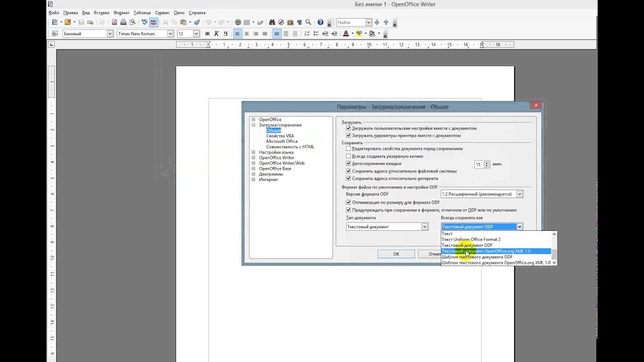Open the 'Правка' menu

click(70, 13)
